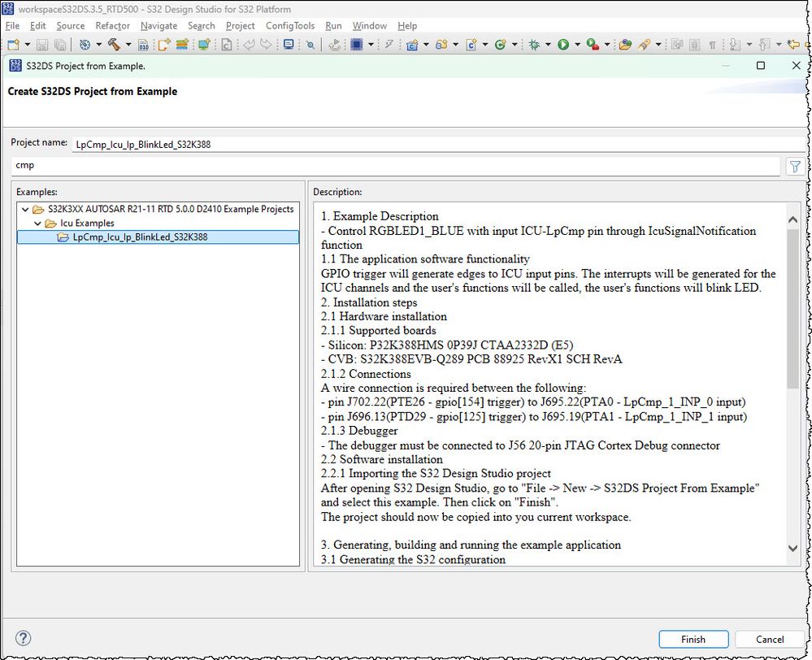The image size is (812, 660).
Task: Click the new C project icon
Action: [412, 45]
